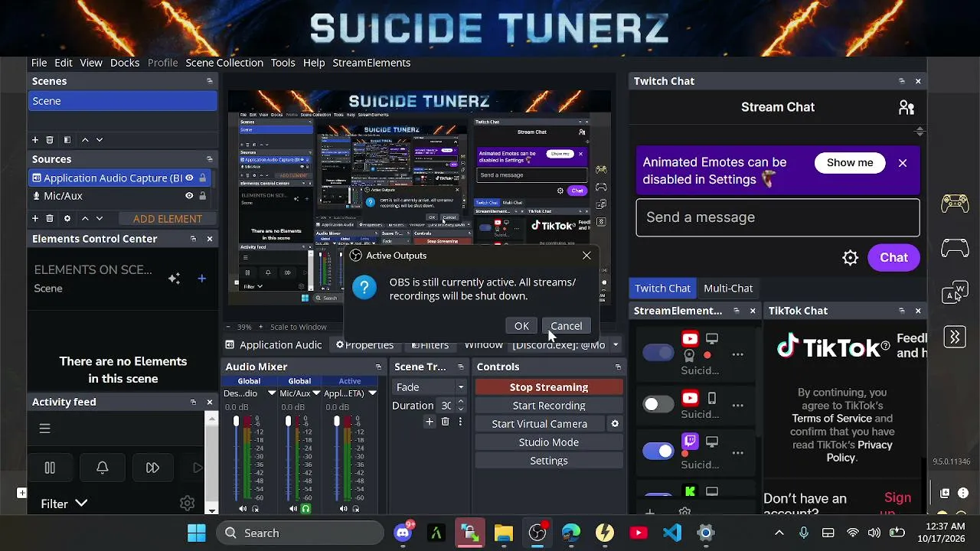The height and width of the screenshot is (551, 980).
Task: Open Discord from the Windows taskbar
Action: 403,533
